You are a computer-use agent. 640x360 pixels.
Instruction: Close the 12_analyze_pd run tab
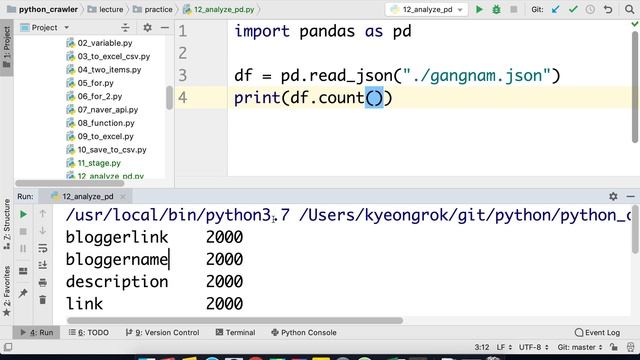tap(123, 197)
